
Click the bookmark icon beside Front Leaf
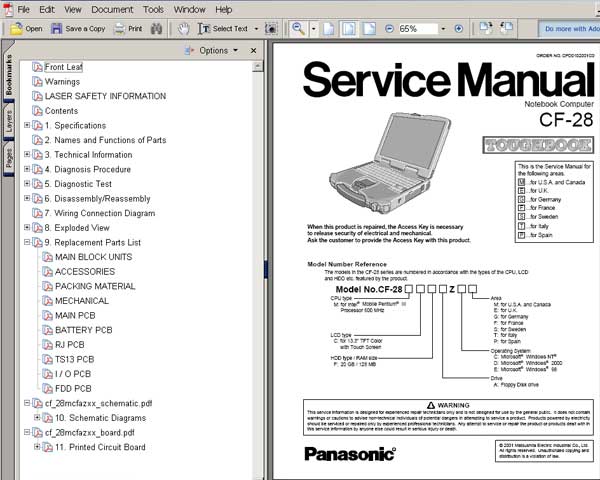[x=37, y=67]
